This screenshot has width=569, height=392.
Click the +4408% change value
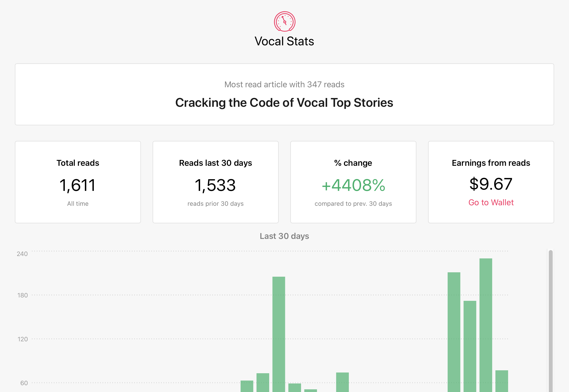pos(353,185)
